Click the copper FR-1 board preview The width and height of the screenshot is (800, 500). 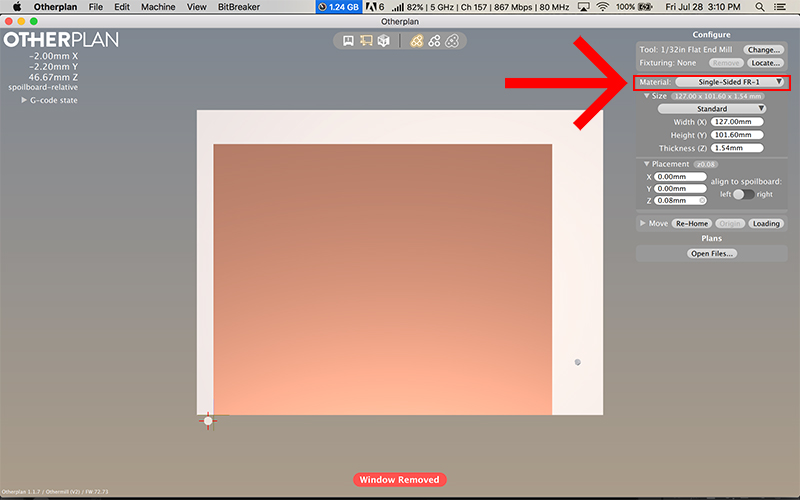pos(383,279)
